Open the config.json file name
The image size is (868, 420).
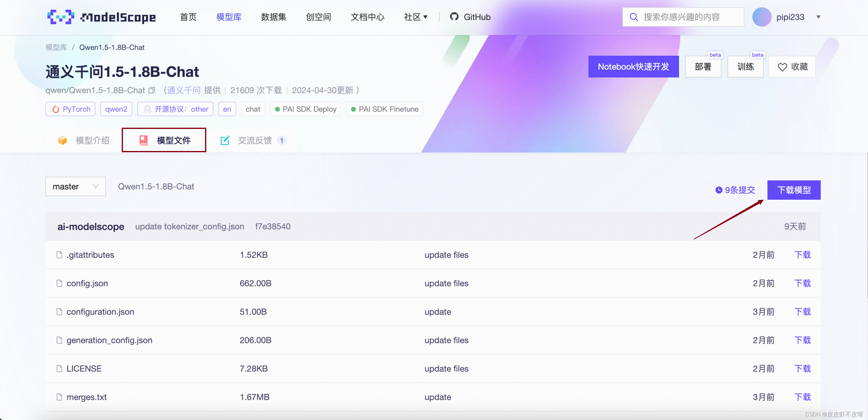pyautogui.click(x=87, y=283)
